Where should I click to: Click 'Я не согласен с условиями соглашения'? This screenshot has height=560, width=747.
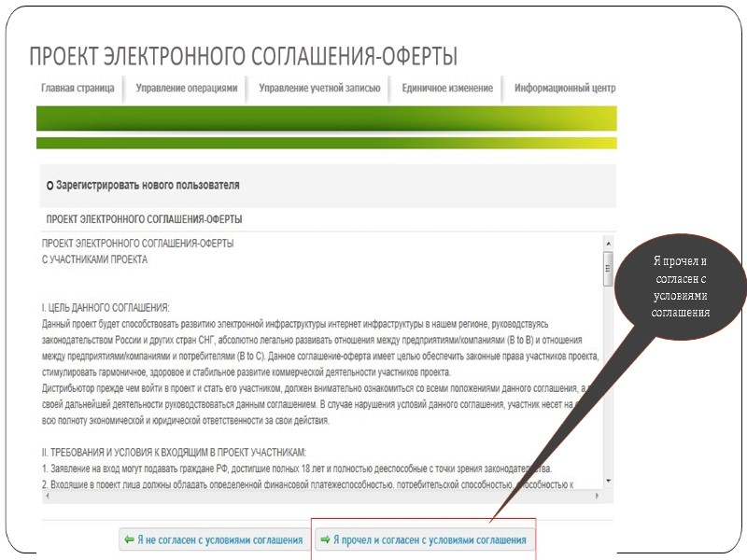212,539
